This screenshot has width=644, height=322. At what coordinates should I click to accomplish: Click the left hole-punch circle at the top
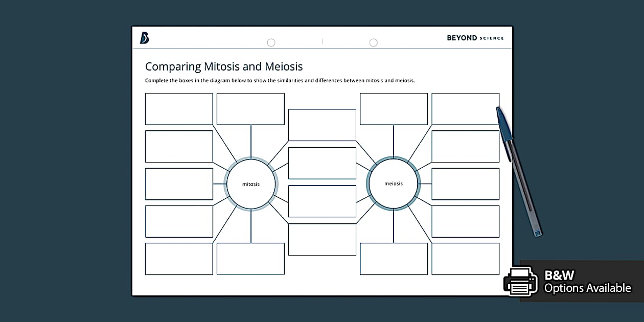(271, 42)
